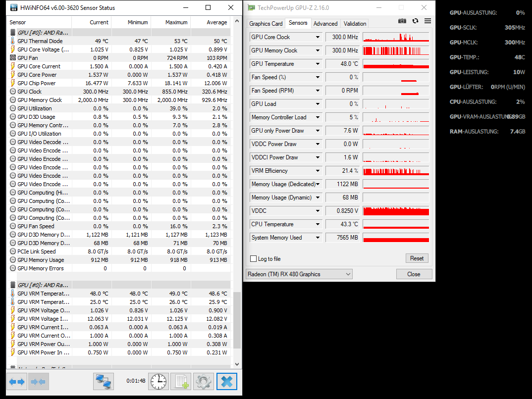
Task: Click the blue X close sensors icon
Action: pos(227,382)
